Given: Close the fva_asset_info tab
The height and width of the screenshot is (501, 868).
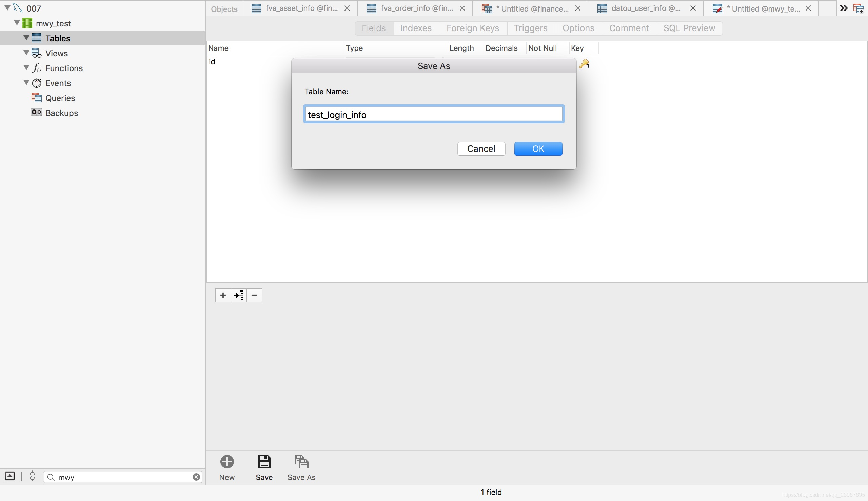Looking at the screenshot, I should [x=347, y=8].
